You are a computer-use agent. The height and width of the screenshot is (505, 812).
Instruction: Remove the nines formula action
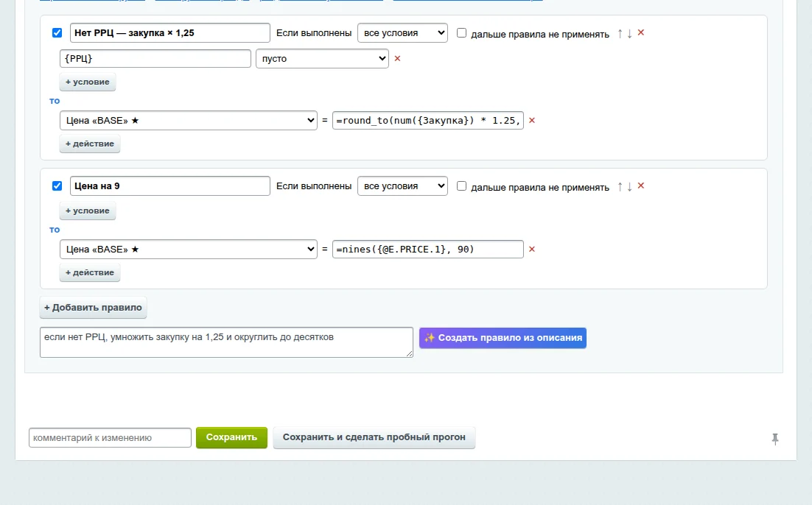(x=532, y=250)
